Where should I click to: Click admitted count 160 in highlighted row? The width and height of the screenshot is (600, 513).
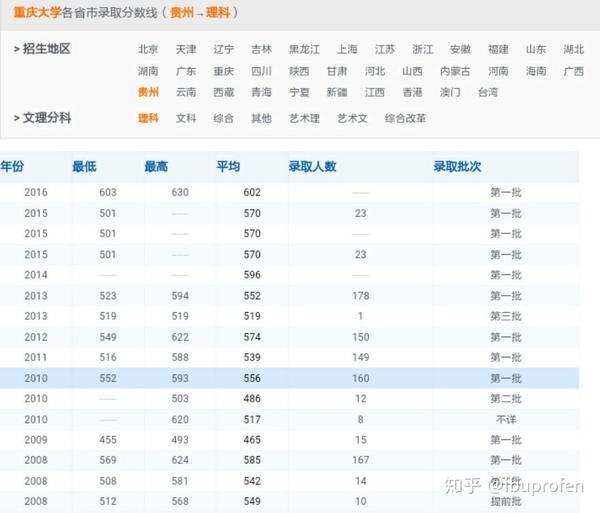coord(361,378)
